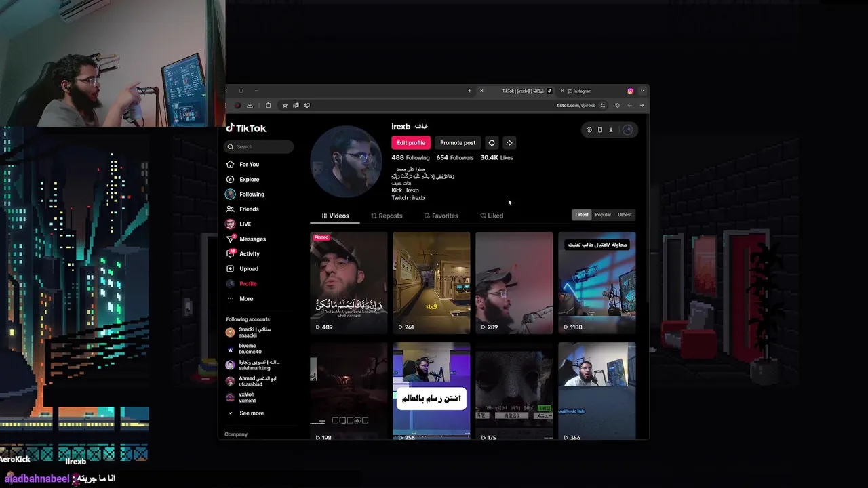The image size is (868, 488).
Task: Open the video with 261 views
Action: (431, 283)
